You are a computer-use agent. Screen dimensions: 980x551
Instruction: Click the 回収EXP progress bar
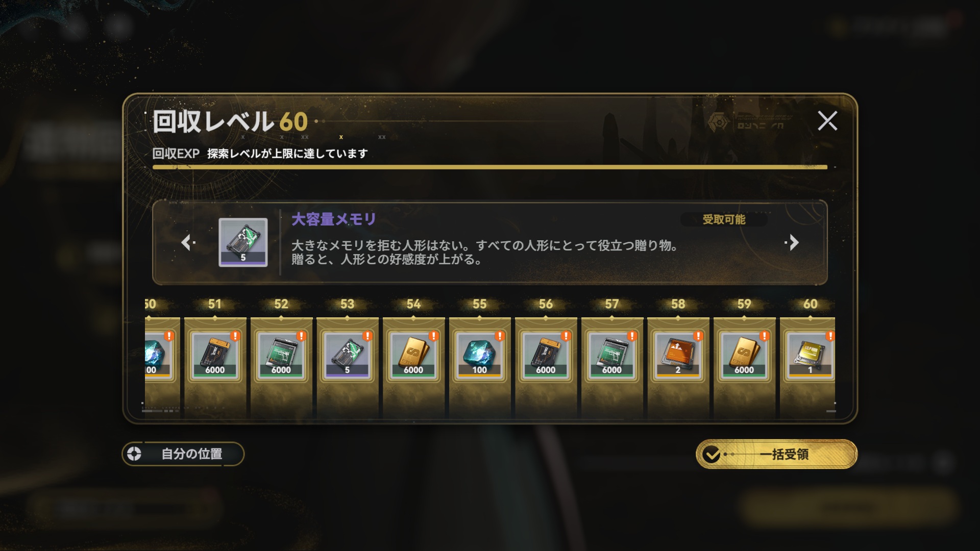(490, 167)
